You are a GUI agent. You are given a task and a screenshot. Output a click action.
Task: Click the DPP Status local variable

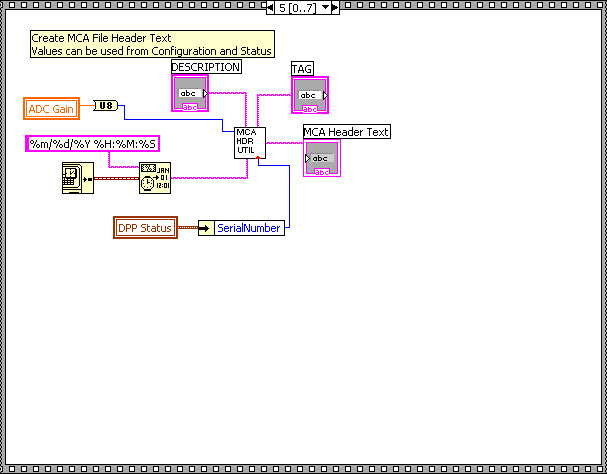pos(146,228)
